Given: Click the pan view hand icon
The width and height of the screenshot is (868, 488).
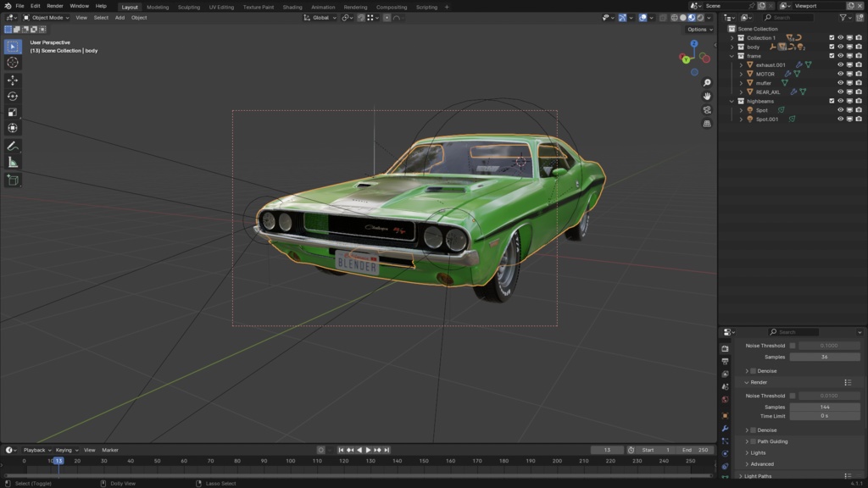Looking at the screenshot, I should click(x=707, y=97).
